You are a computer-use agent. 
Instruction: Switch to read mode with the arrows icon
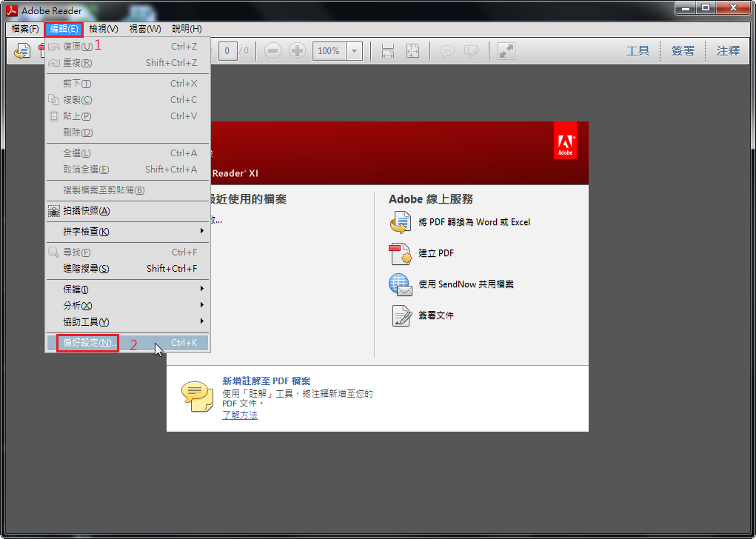pos(506,50)
